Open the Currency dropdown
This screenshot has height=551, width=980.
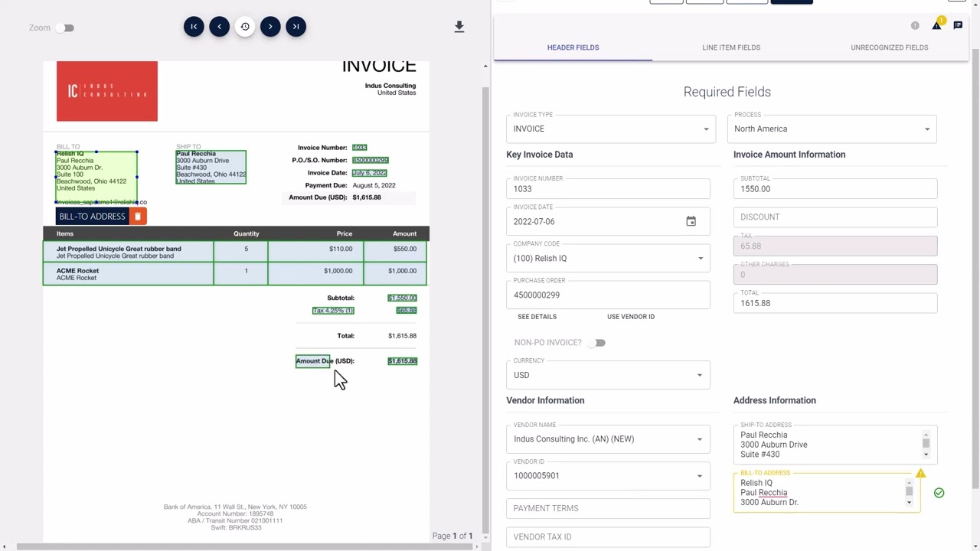(x=608, y=373)
